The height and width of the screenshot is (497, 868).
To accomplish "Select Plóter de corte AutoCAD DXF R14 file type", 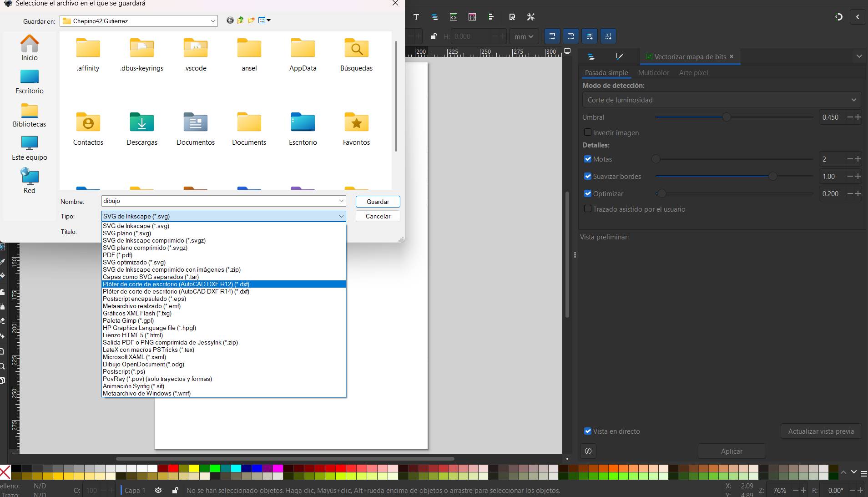I will coord(176,291).
